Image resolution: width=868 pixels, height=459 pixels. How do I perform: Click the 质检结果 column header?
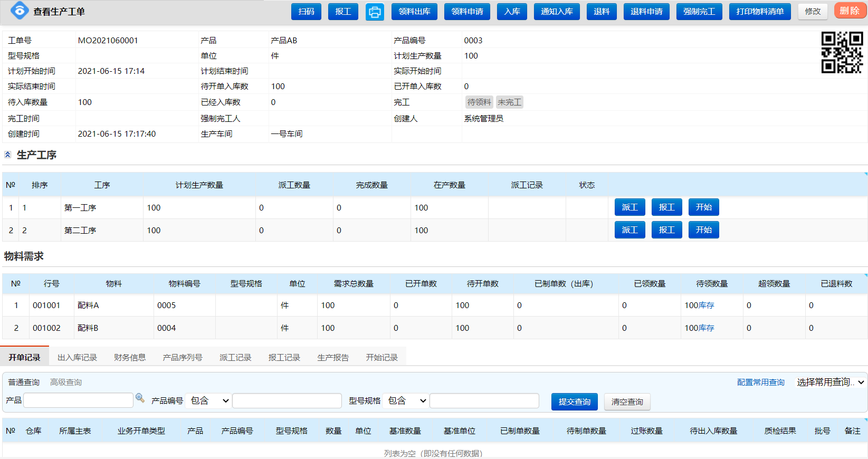780,431
